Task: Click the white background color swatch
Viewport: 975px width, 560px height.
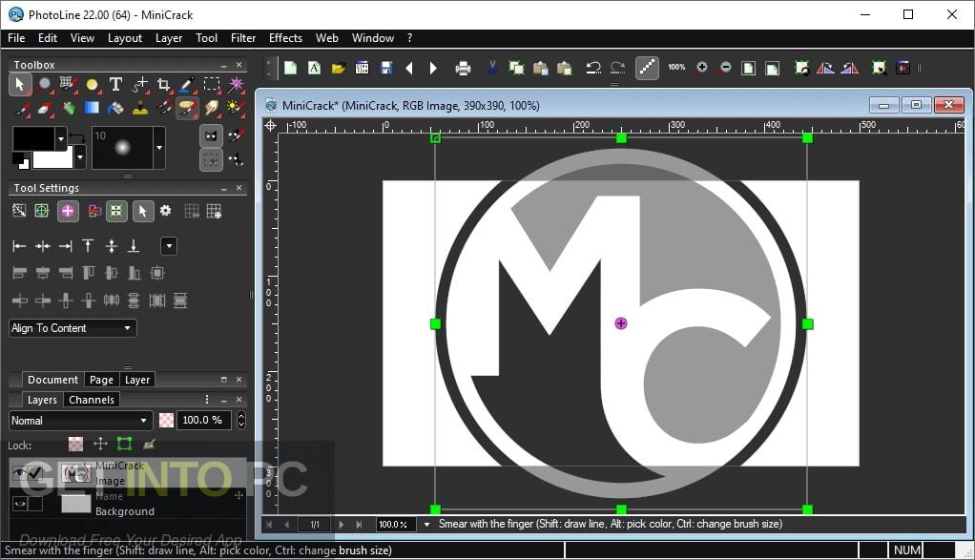Action: click(52, 157)
